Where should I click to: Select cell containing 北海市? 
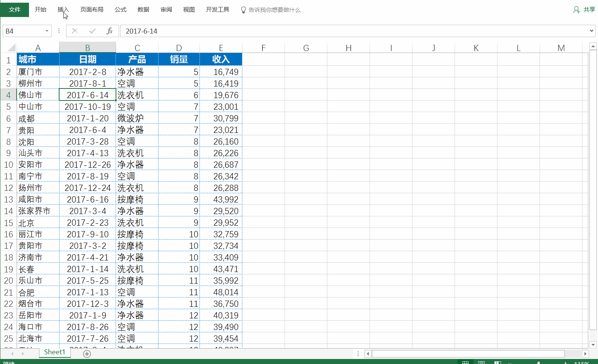click(x=38, y=338)
